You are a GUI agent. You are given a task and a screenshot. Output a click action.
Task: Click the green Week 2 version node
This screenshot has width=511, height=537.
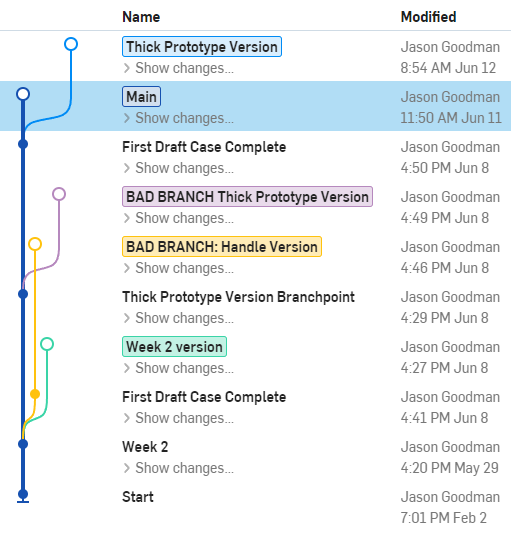(x=47, y=344)
